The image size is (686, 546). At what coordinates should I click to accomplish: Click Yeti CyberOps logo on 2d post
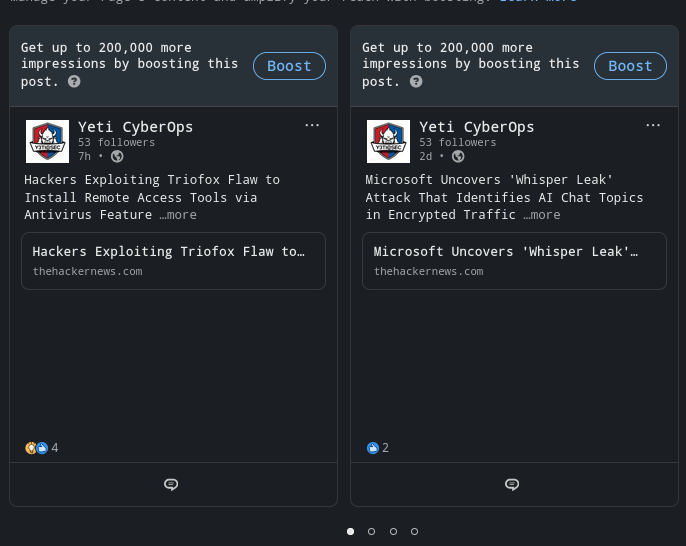(388, 141)
